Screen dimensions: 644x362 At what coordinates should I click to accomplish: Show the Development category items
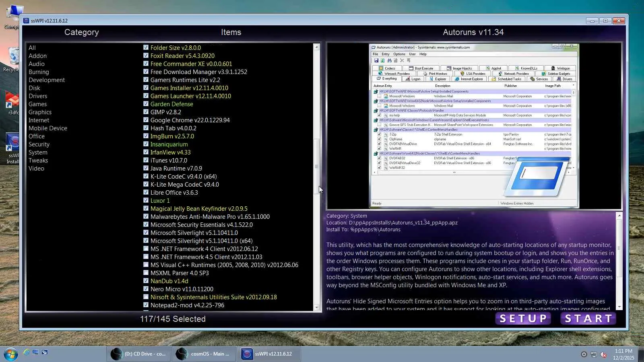47,80
